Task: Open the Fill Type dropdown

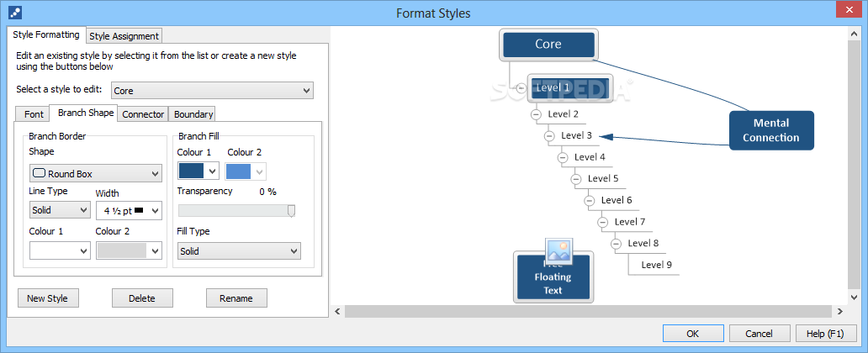Action: click(x=239, y=251)
